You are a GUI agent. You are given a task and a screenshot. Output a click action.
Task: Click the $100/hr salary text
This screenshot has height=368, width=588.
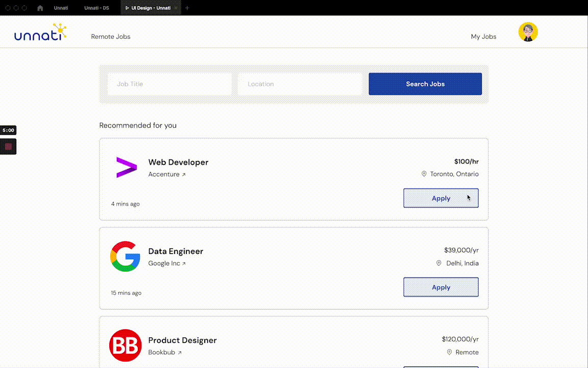pos(467,162)
